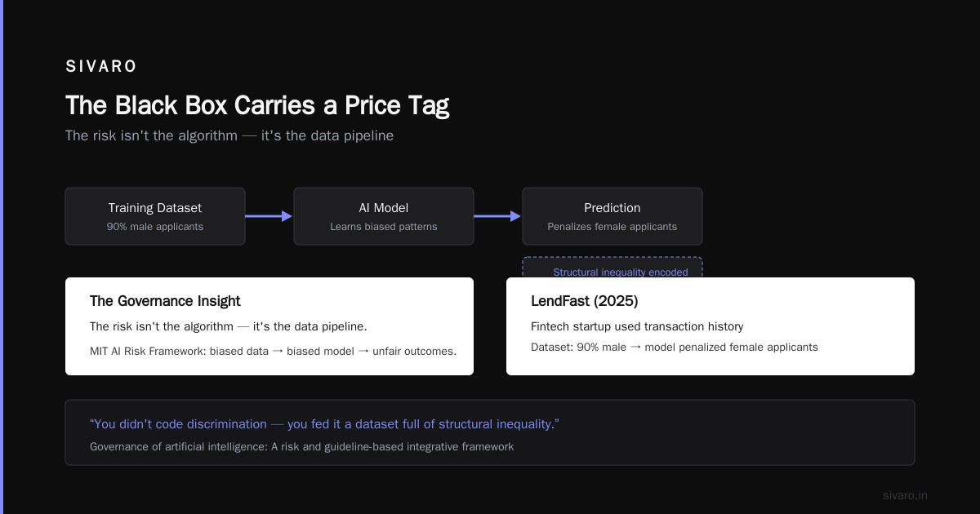The width and height of the screenshot is (980, 514).
Task: Select the AI Model box
Action: click(x=384, y=216)
